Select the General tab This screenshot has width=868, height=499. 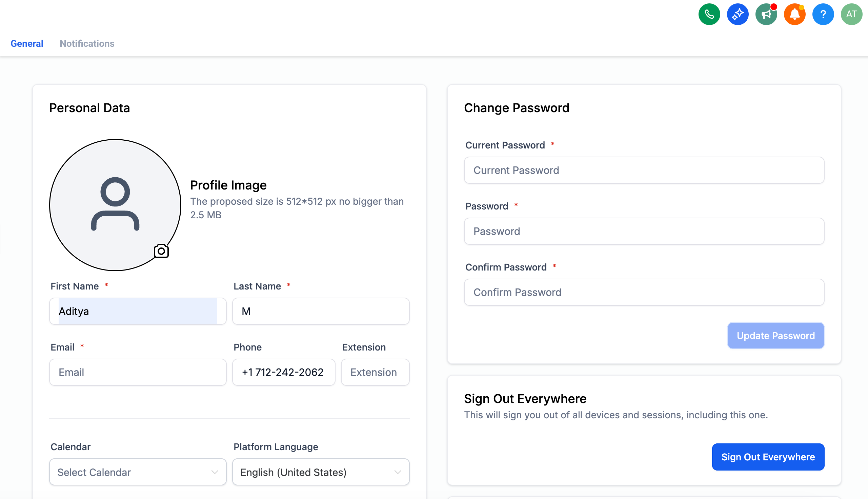tap(27, 43)
